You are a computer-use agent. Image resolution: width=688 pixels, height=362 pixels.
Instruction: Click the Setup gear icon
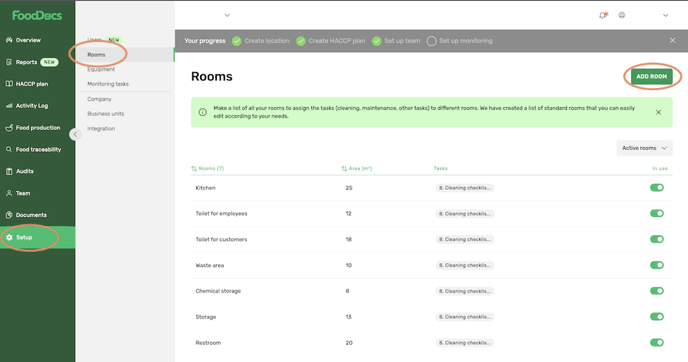(x=9, y=237)
